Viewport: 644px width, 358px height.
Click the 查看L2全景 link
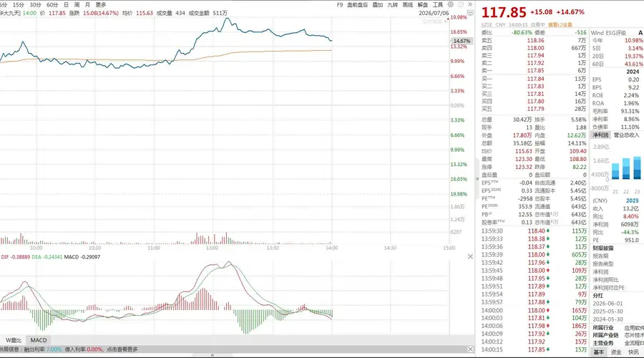click(x=560, y=24)
